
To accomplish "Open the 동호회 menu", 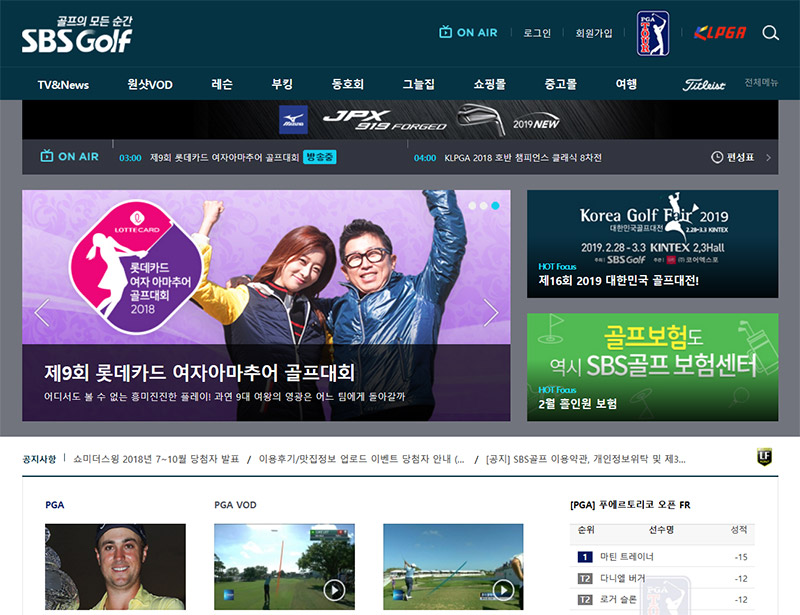I will (347, 84).
